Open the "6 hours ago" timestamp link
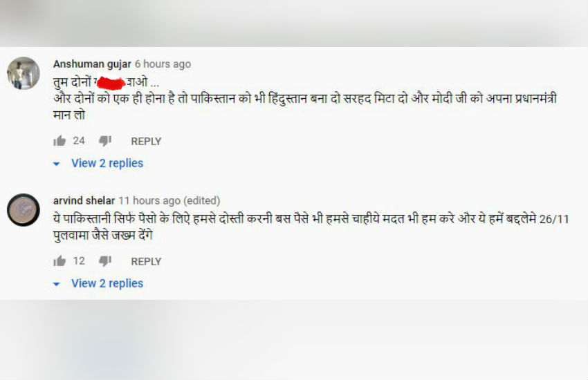This screenshot has width=588, height=380. (x=163, y=64)
